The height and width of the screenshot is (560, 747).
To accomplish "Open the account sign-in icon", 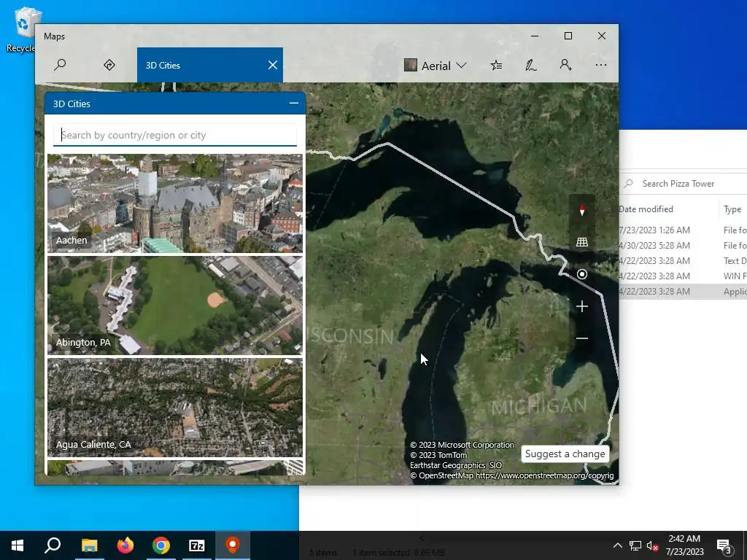I will [565, 65].
